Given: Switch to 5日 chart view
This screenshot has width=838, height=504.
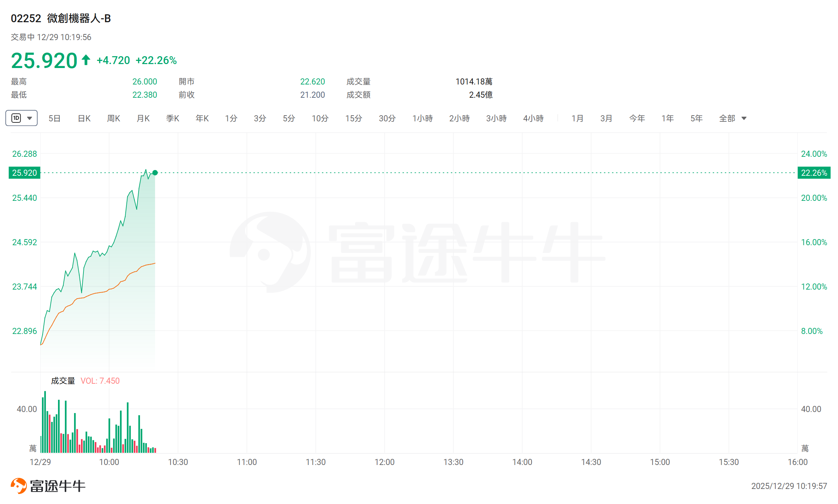Looking at the screenshot, I should [x=54, y=118].
